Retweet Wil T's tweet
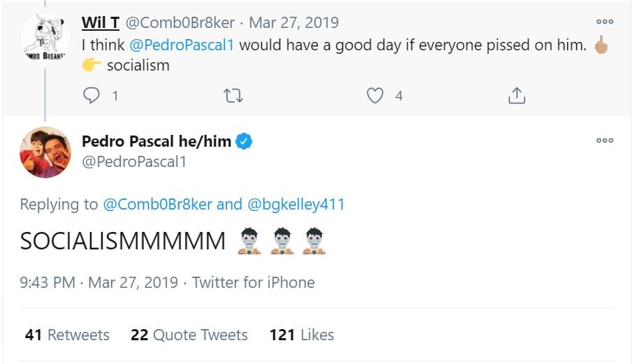 [x=233, y=96]
